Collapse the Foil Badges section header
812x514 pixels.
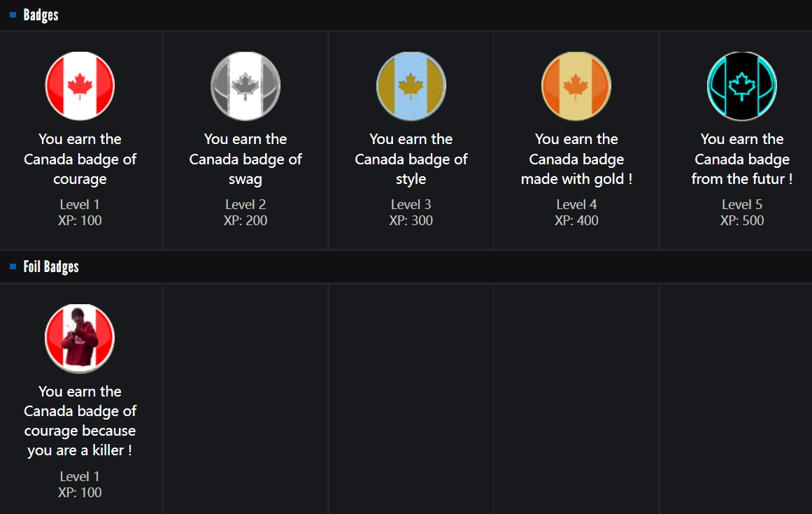pyautogui.click(x=51, y=266)
